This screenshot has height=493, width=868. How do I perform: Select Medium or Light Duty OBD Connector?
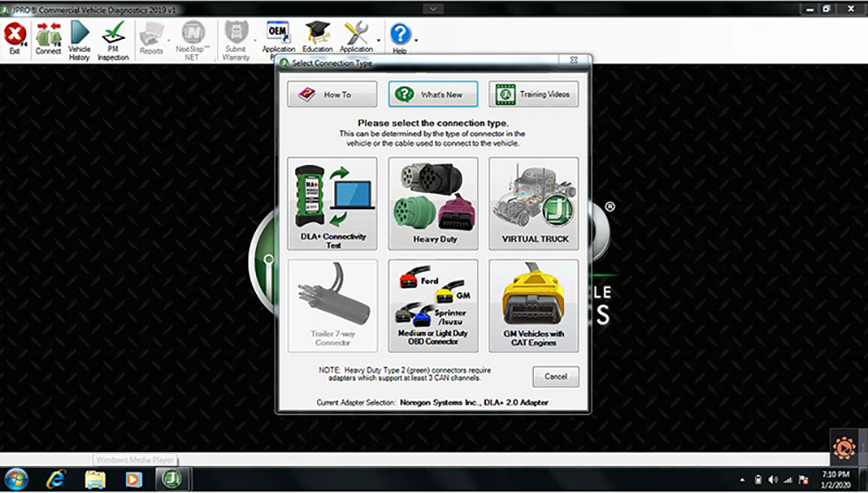433,306
